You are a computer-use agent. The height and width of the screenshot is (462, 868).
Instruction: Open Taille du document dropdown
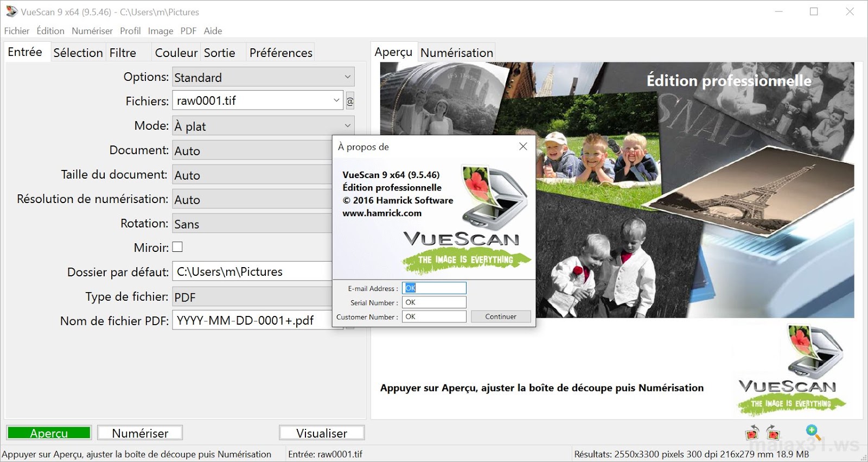click(252, 175)
